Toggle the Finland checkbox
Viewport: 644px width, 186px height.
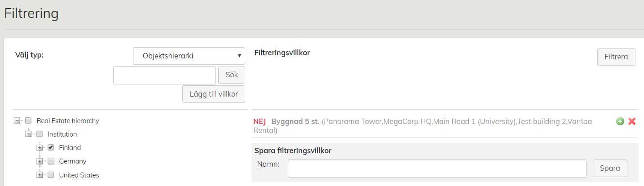pyautogui.click(x=51, y=147)
